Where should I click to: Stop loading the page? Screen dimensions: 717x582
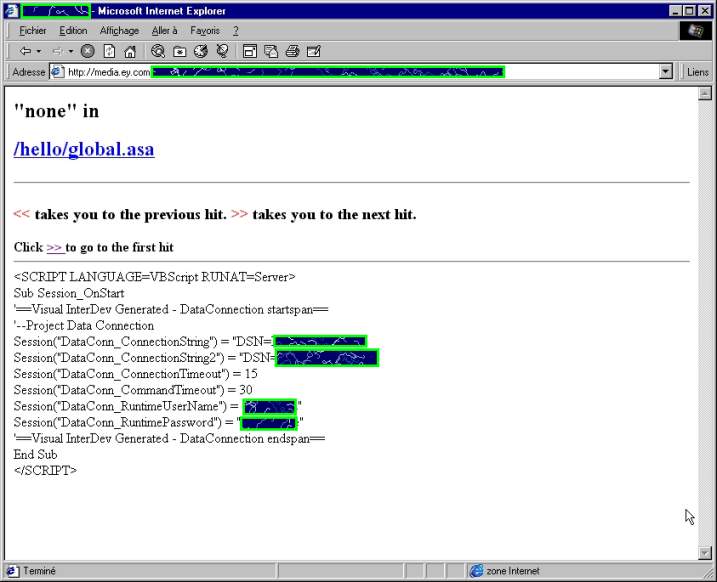coord(88,51)
